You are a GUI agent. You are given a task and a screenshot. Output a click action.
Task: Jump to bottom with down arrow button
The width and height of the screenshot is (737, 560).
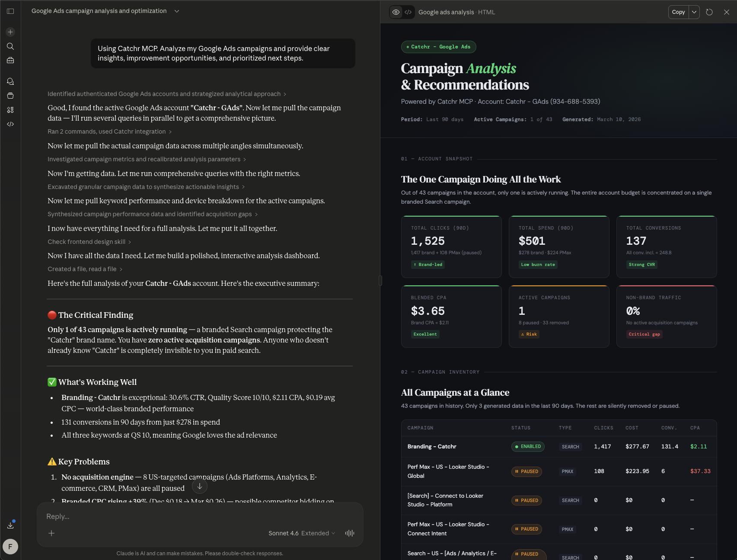click(200, 486)
